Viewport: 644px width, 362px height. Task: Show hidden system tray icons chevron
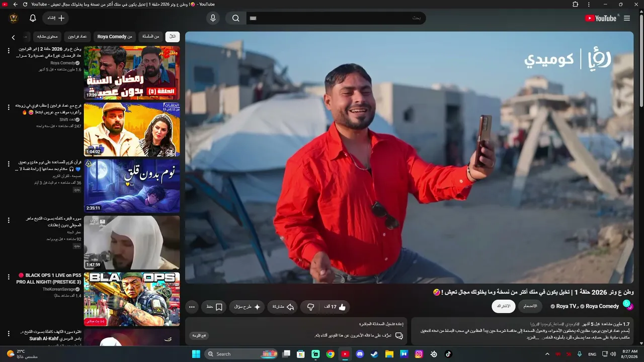(x=547, y=354)
